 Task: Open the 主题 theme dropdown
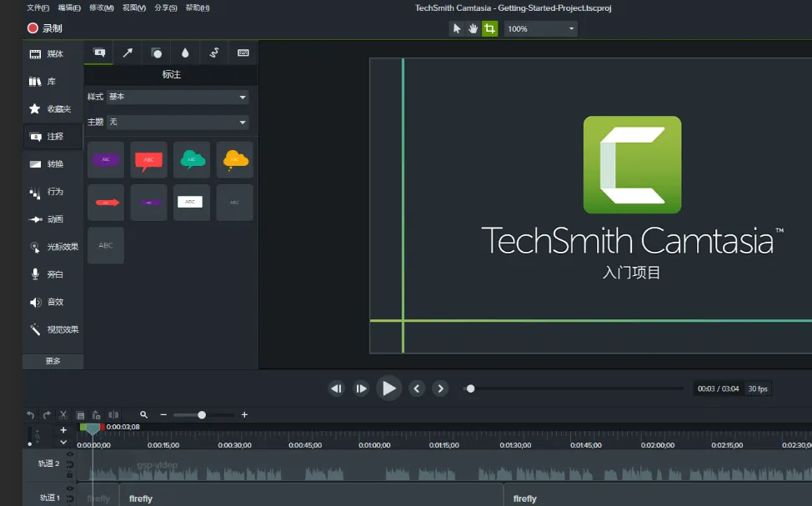tap(178, 123)
